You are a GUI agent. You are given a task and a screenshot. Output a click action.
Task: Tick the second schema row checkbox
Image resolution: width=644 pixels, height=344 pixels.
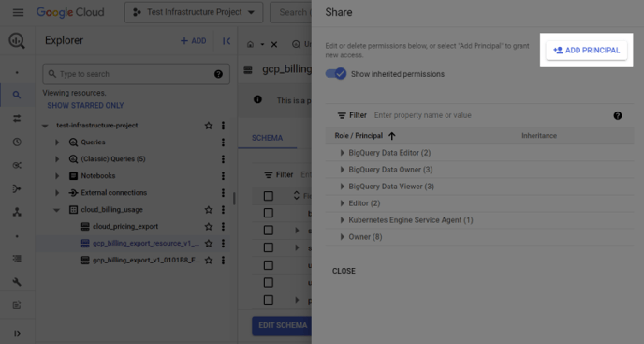(x=269, y=230)
